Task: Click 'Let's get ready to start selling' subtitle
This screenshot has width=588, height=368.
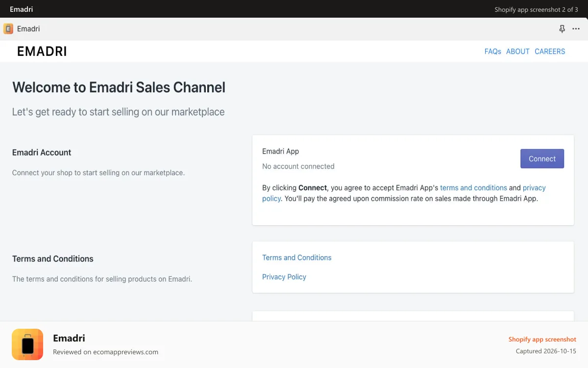Action: click(119, 112)
